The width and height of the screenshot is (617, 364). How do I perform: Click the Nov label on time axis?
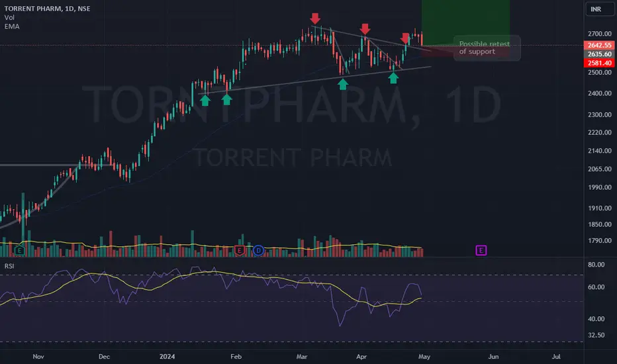pos(38,357)
